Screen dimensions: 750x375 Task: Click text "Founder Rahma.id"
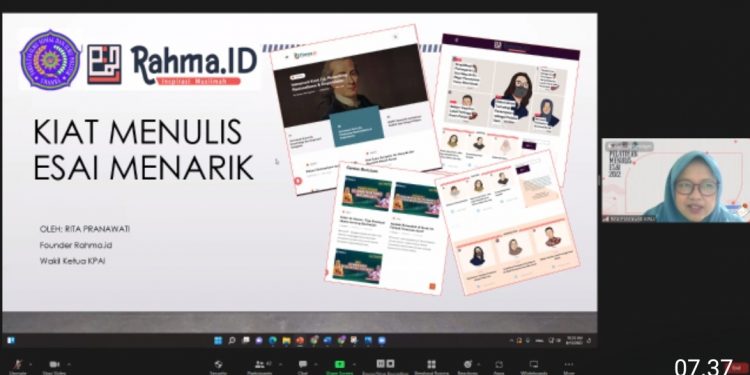coord(76,245)
